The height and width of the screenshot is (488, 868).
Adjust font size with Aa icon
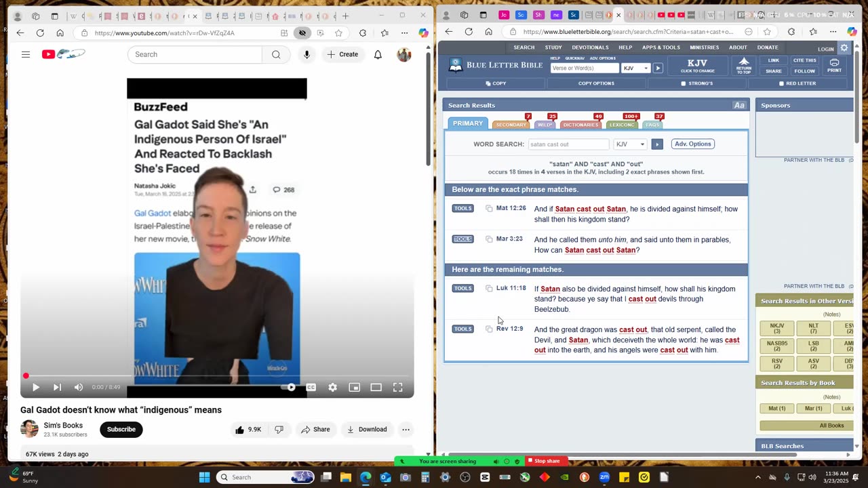pyautogui.click(x=739, y=105)
